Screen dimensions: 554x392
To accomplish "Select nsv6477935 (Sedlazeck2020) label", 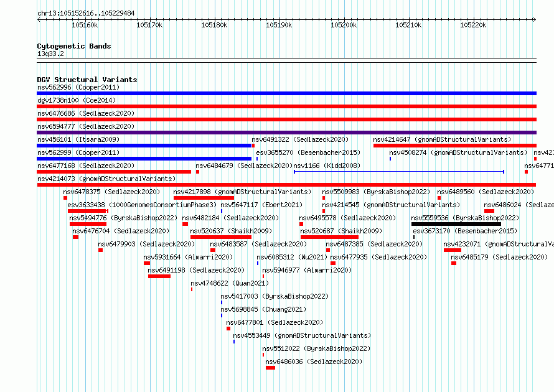I will pos(378,257).
